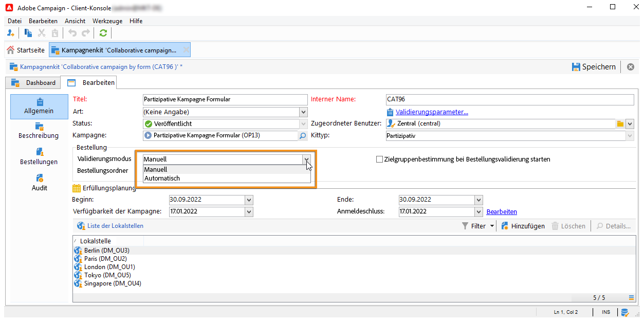Click Liste der Lokalstellen link
This screenshot has width=644, height=321.
(x=115, y=226)
